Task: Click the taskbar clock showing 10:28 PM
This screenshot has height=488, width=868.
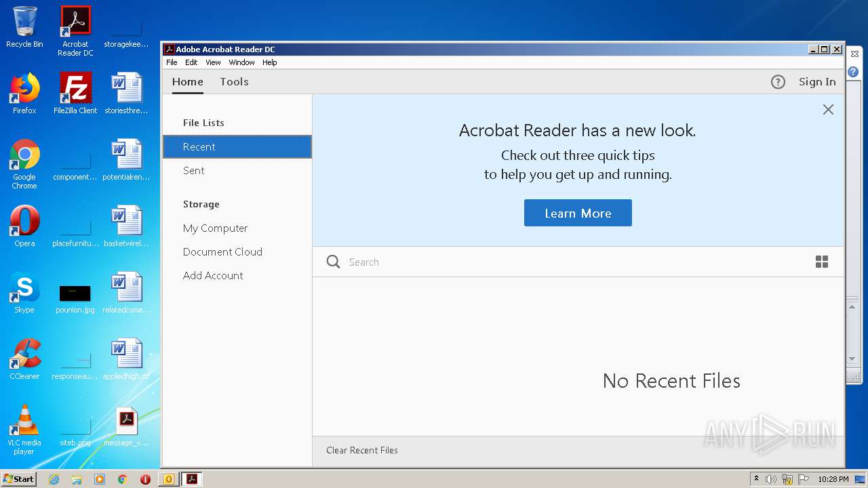Action: coord(833,479)
